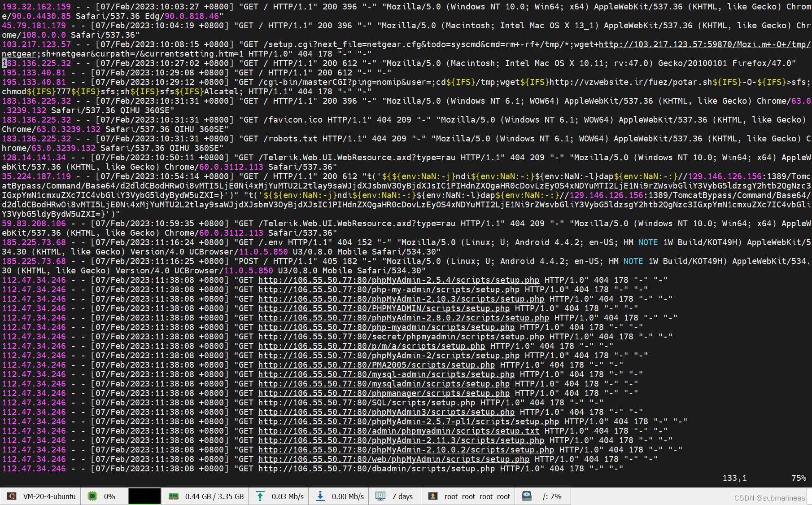Open the mysqladmin setup.php URL

pyautogui.click(x=384, y=384)
